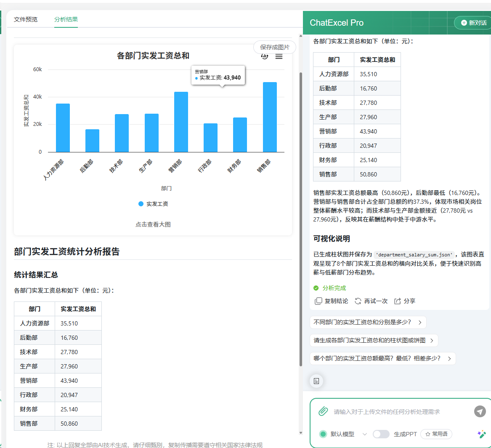Click the 实发工资总和 header in chat table
Screen dimensions: 491x448
click(377, 60)
